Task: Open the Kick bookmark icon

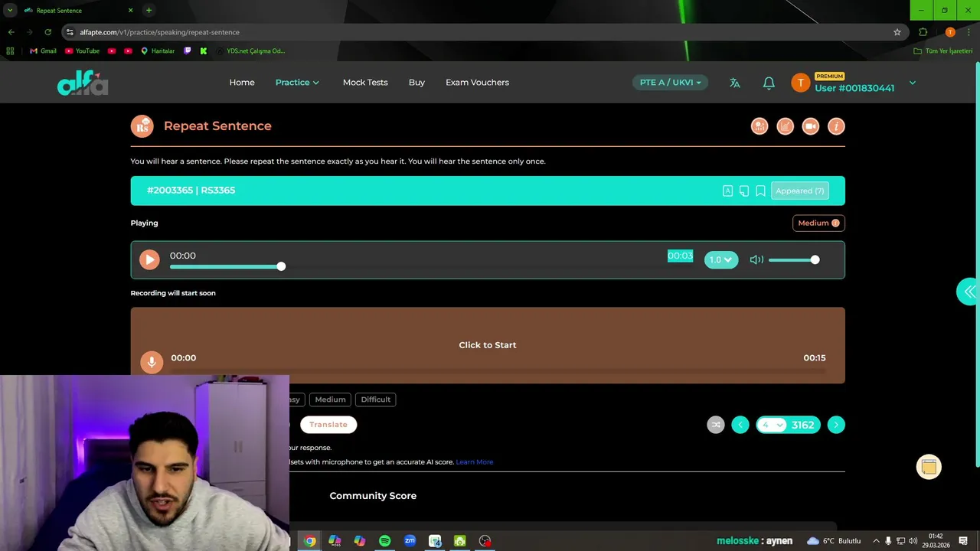Action: click(204, 51)
